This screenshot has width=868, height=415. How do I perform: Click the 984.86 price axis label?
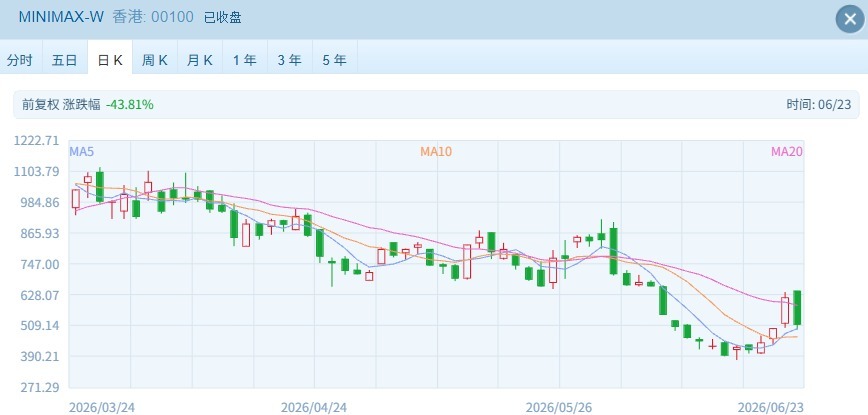(38, 203)
